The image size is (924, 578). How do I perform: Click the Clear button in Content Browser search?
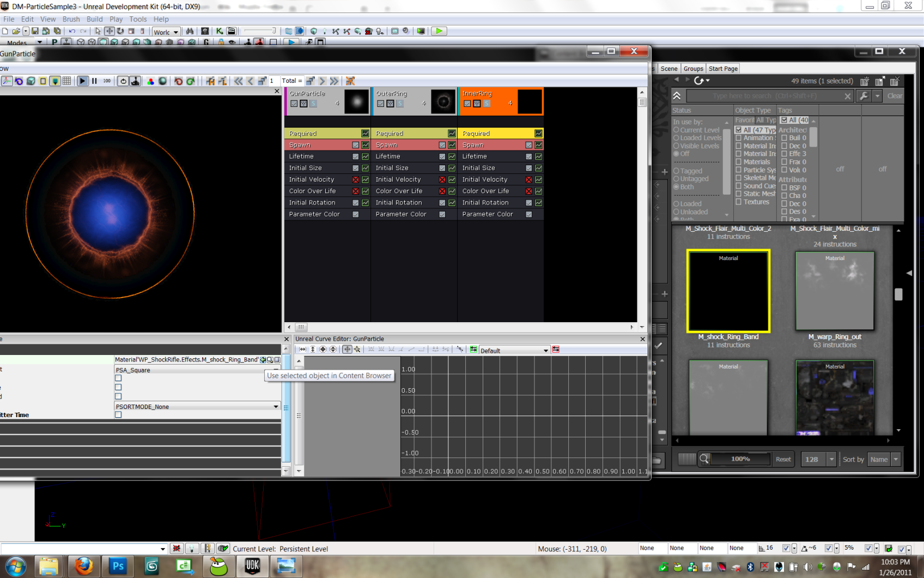tap(895, 96)
